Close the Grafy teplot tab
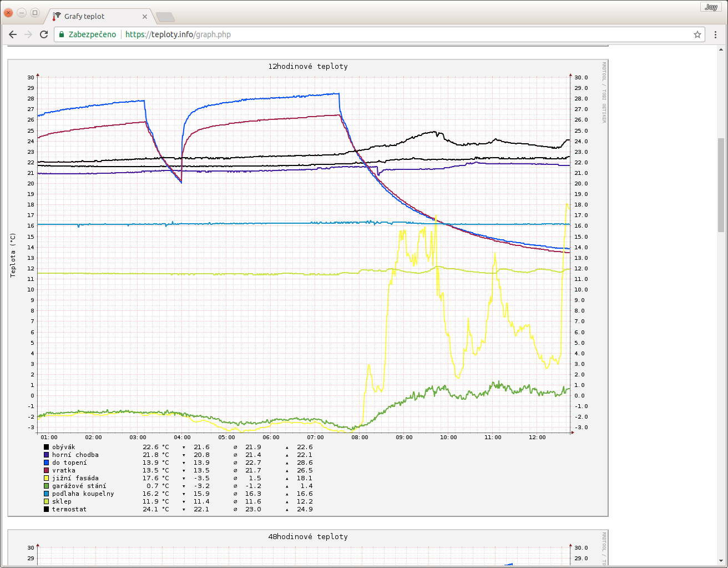Screen dimensions: 728x568 145,17
